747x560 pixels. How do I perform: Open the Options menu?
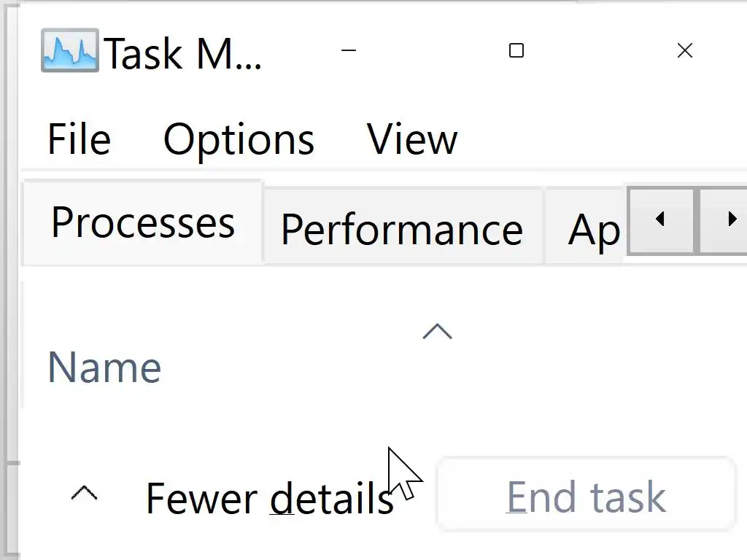(239, 139)
